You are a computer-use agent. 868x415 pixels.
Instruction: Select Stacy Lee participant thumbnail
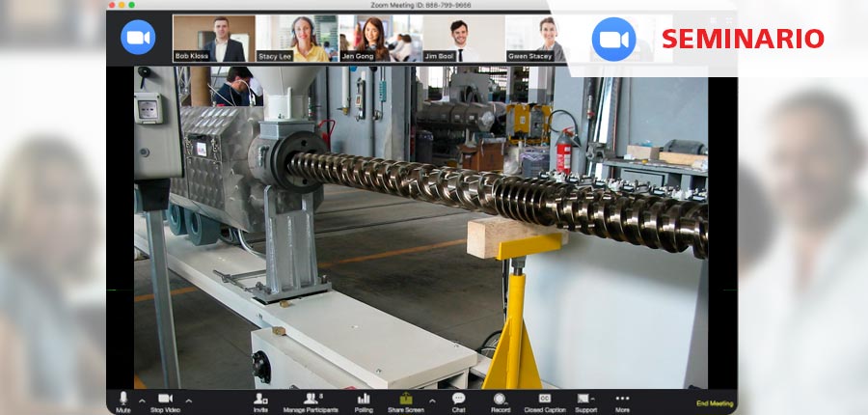[297, 39]
